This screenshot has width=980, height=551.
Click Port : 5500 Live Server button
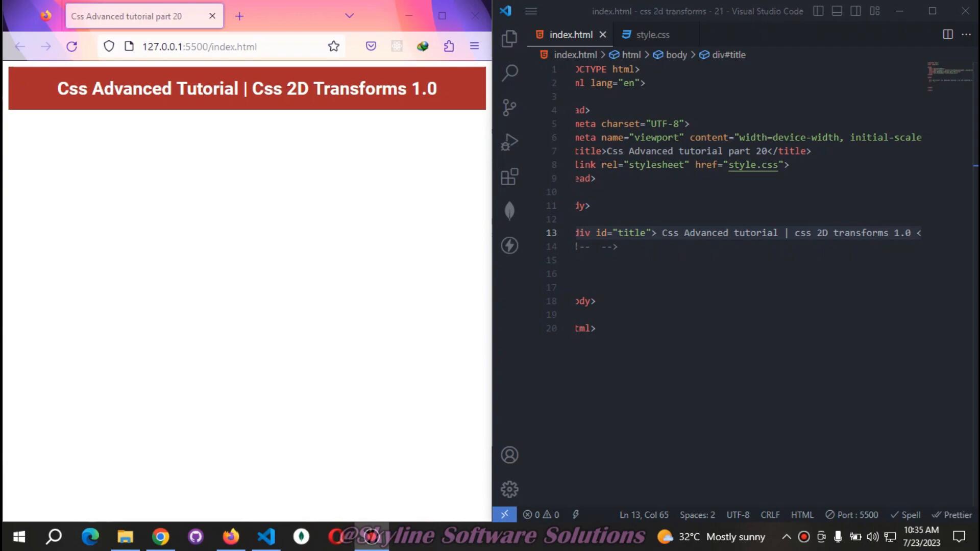tap(852, 515)
